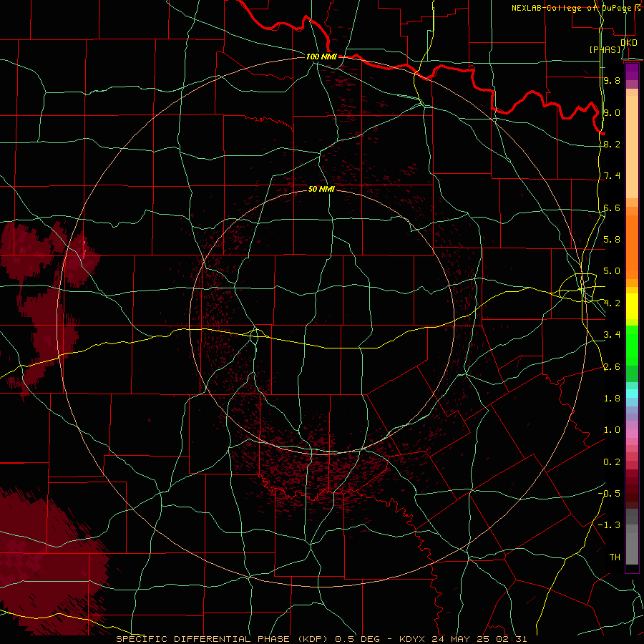Click the 0.2 scale value
This screenshot has width=644, height=644.
[612, 462]
